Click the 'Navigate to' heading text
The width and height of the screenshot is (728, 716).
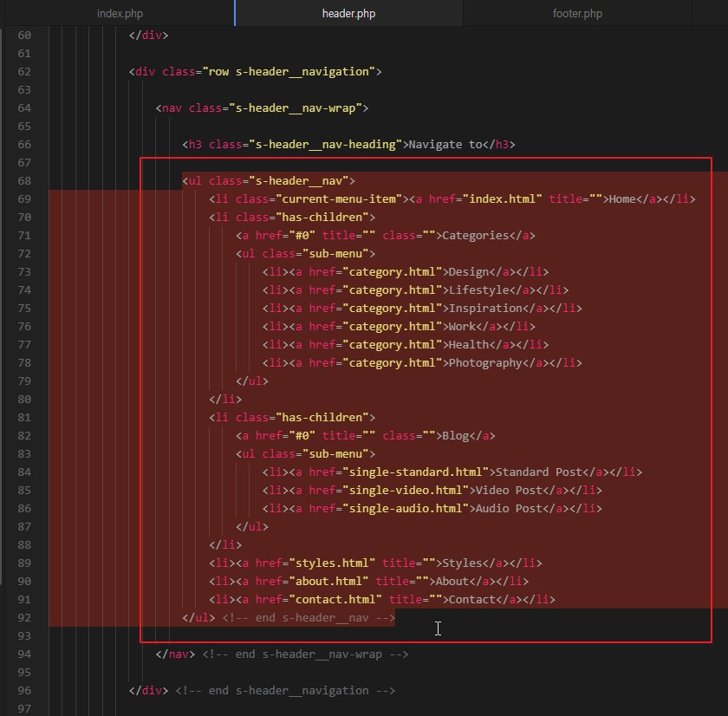point(445,145)
